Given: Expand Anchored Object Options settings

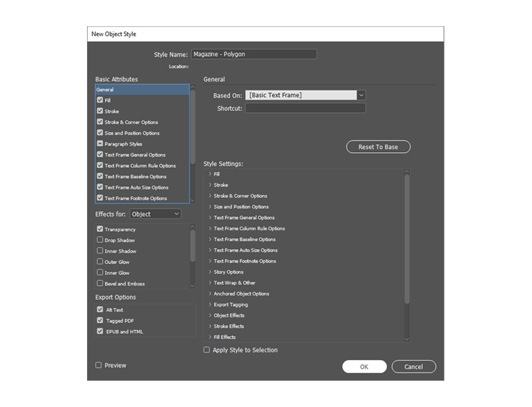Looking at the screenshot, I should [x=210, y=294].
